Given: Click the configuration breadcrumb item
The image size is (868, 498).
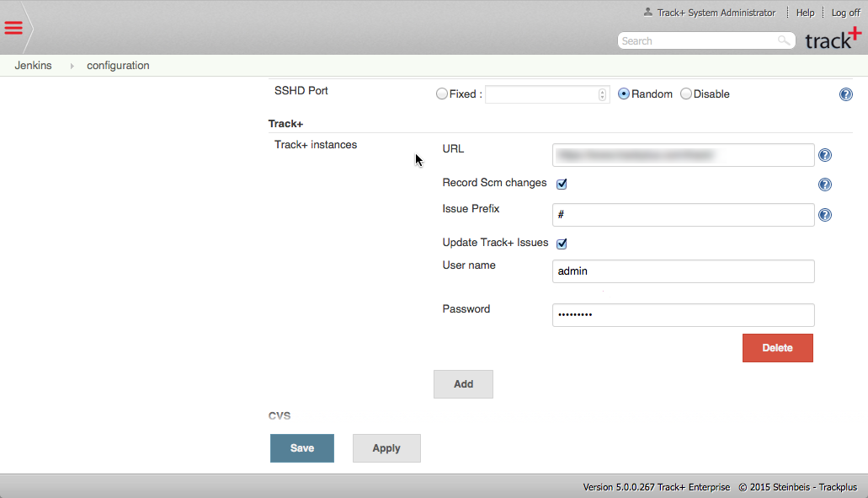Looking at the screenshot, I should point(118,65).
